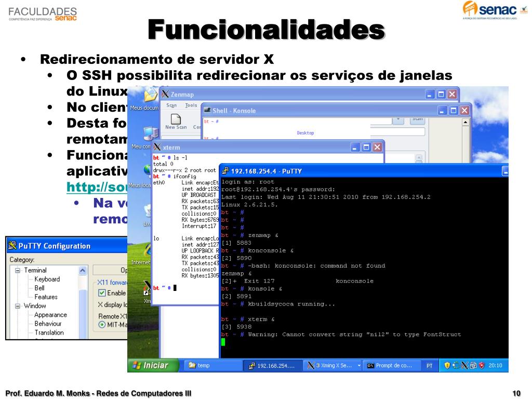
Task: Switch to temp folder taskbar button
Action: 214,365
